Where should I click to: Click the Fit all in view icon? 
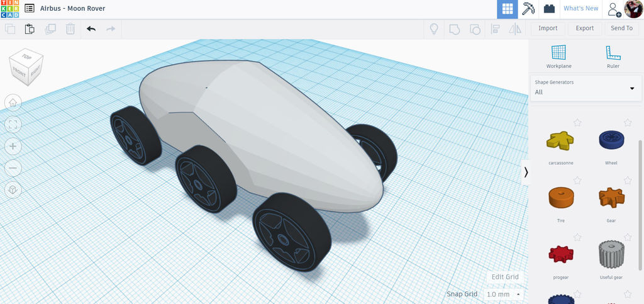pos(13,125)
